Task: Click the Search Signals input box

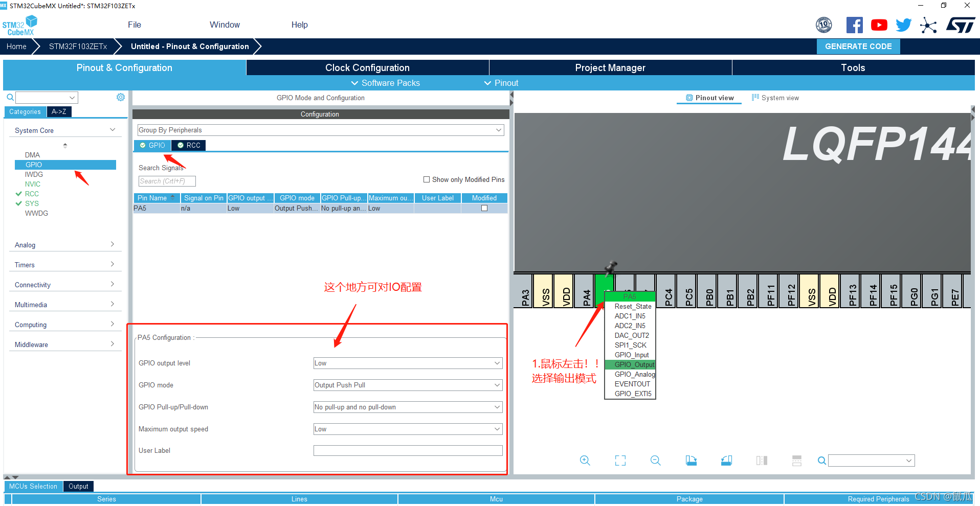Action: [167, 181]
